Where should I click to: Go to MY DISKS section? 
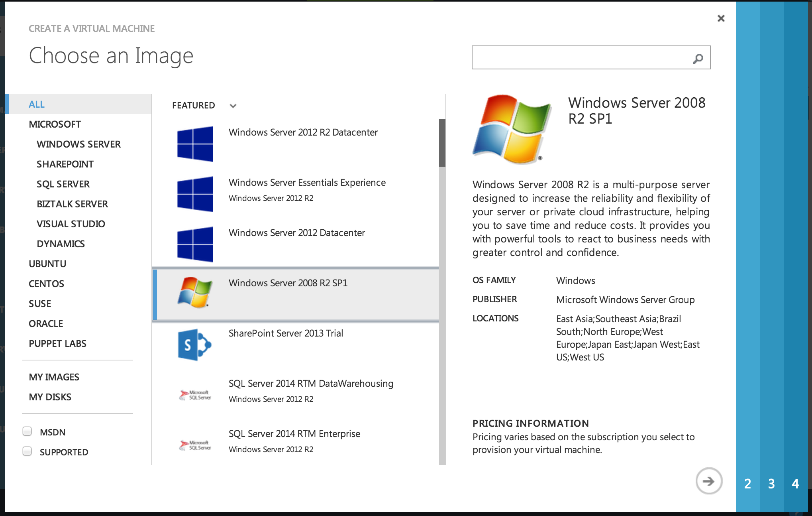(x=50, y=397)
